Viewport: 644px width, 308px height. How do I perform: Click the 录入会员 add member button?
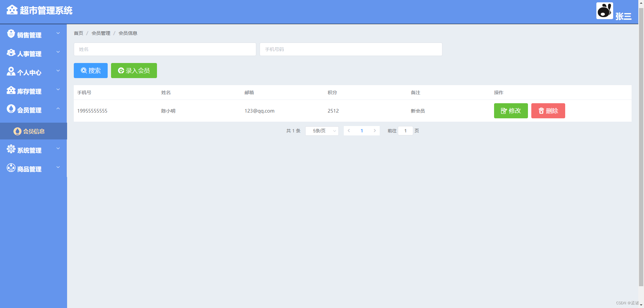[x=134, y=70]
